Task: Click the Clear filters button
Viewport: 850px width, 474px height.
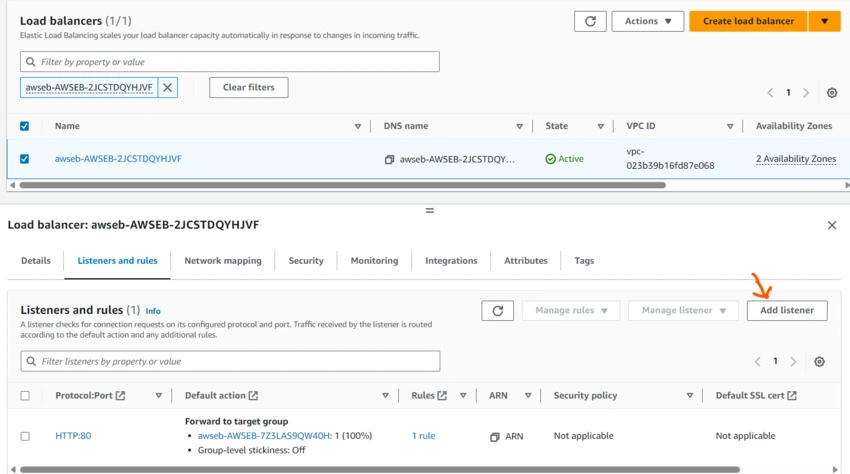Action: tap(249, 87)
